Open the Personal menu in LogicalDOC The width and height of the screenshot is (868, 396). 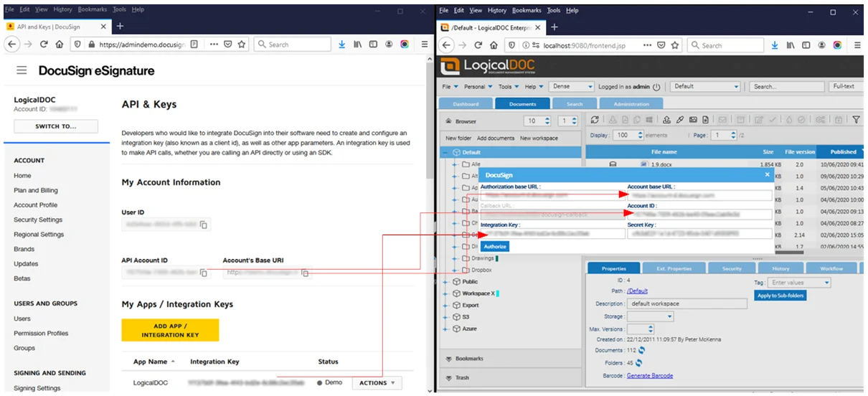(477, 87)
